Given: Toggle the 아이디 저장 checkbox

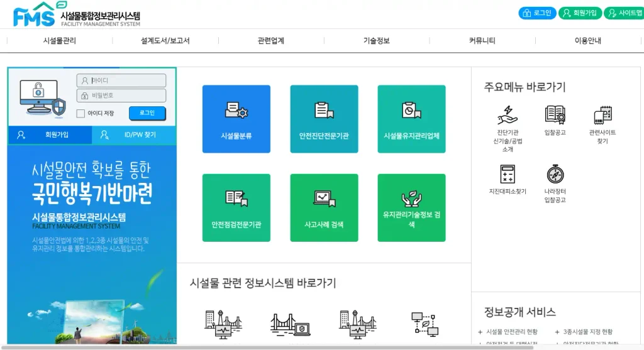Looking at the screenshot, I should point(81,113).
